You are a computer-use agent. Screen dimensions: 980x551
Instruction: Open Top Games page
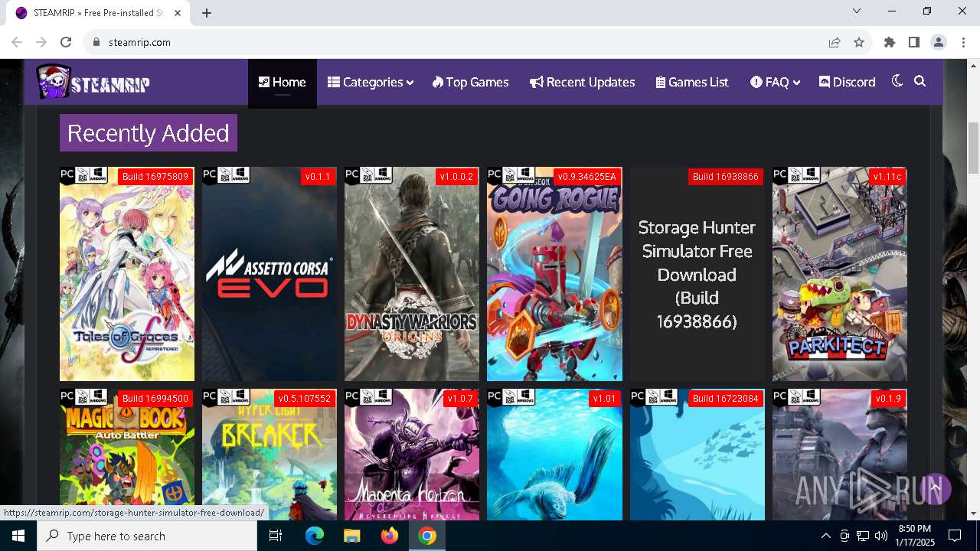pyautogui.click(x=470, y=83)
